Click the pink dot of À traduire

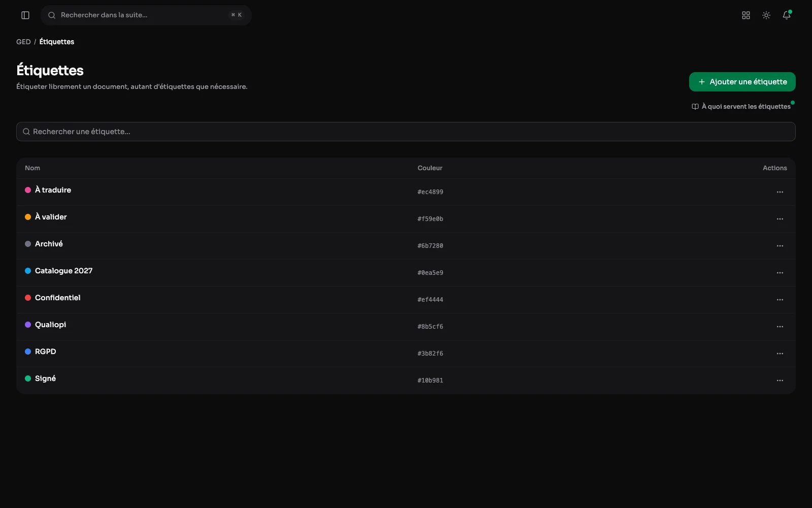(28, 190)
